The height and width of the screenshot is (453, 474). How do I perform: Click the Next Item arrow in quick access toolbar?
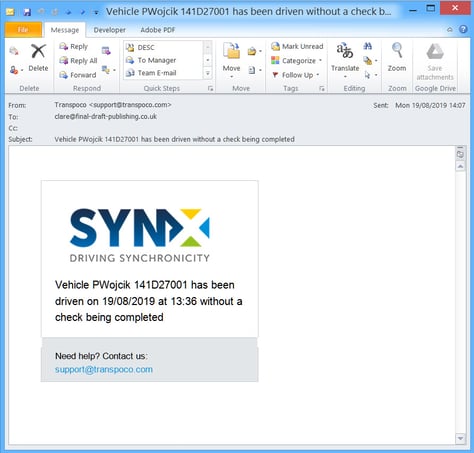click(x=82, y=12)
